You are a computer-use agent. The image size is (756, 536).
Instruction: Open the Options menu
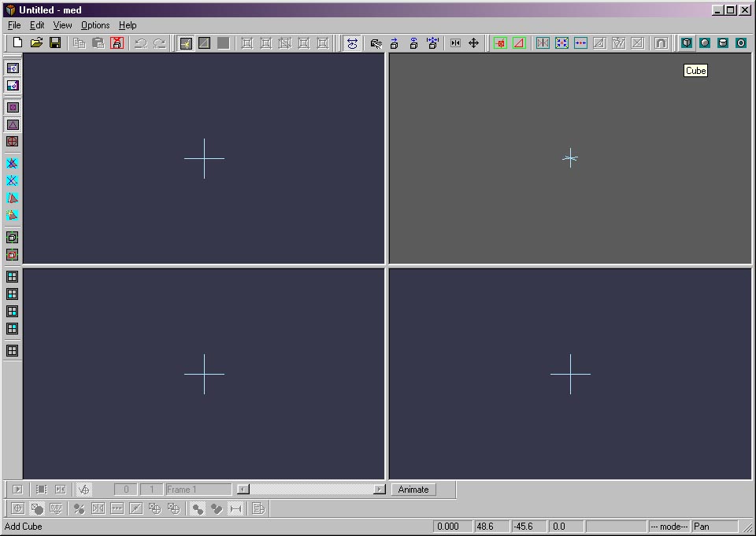95,25
